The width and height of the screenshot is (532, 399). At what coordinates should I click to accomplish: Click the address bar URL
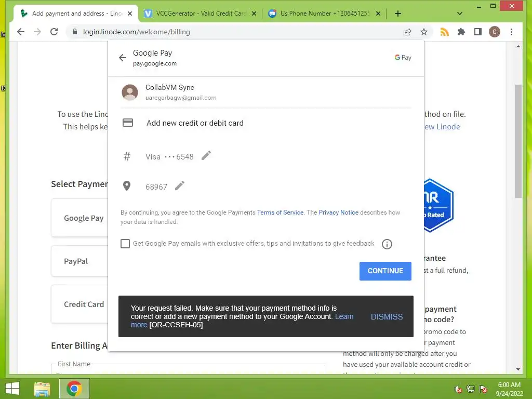click(x=137, y=32)
